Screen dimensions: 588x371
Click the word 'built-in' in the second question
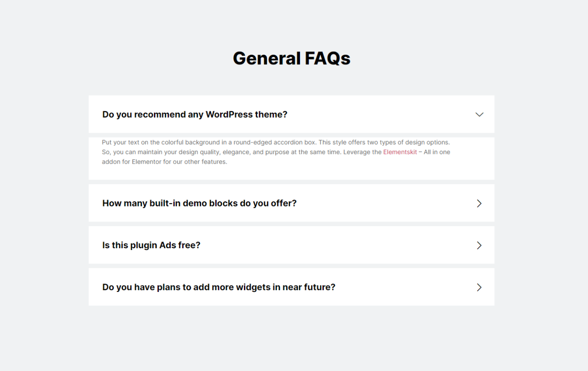tap(164, 203)
